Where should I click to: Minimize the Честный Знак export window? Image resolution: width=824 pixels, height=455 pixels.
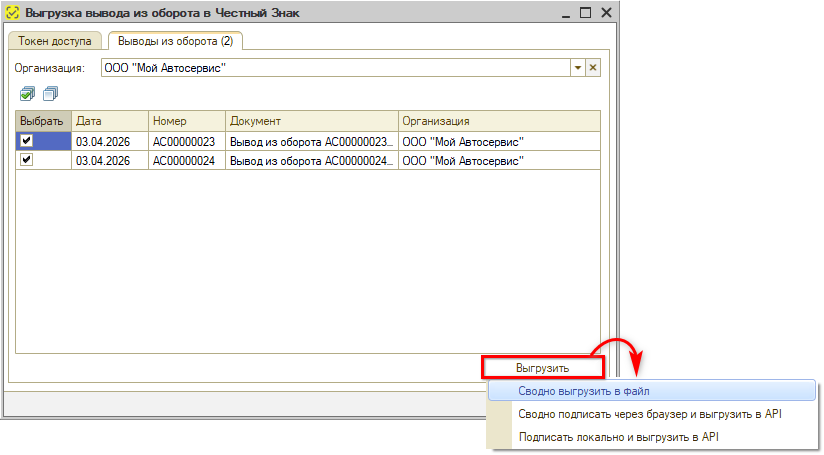coord(565,13)
